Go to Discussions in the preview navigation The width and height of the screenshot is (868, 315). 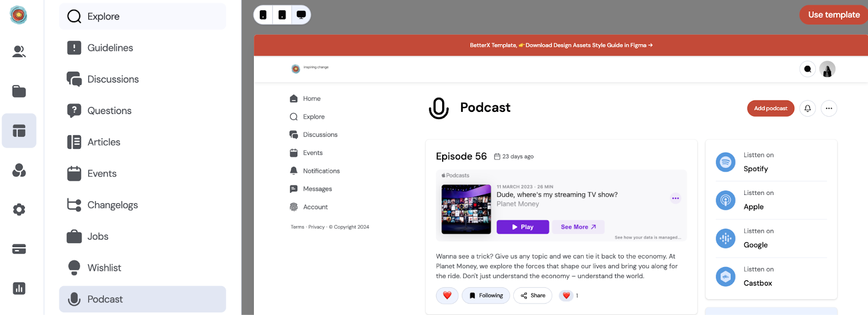tap(314, 135)
